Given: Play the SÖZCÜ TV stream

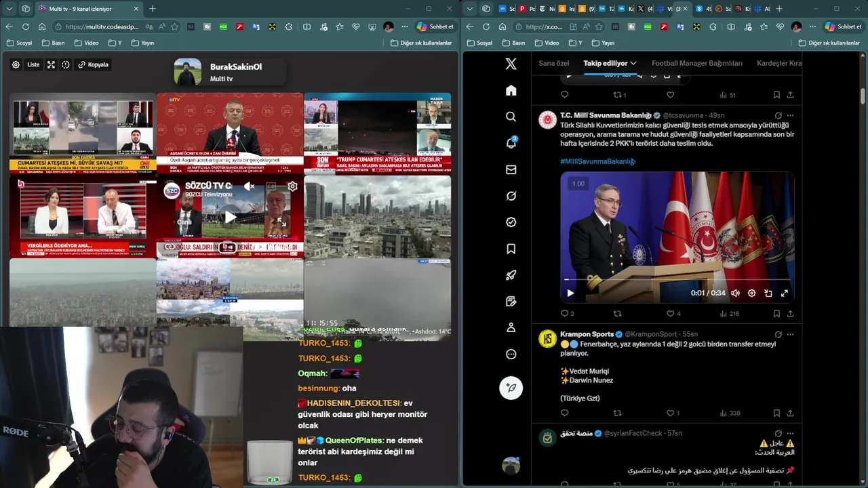Looking at the screenshot, I should 231,218.
